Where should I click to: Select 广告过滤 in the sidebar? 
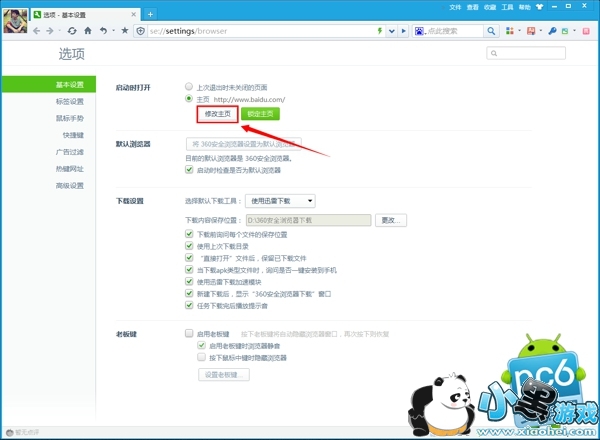tap(70, 152)
